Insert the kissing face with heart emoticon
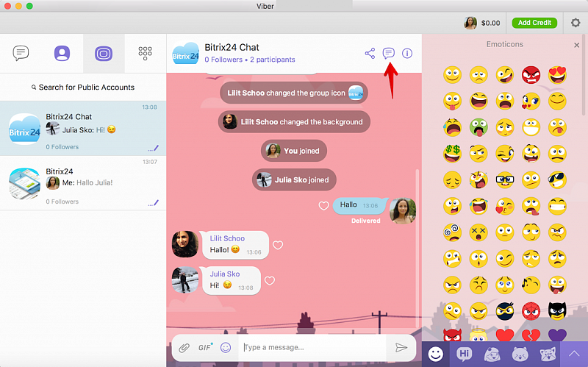Screen dimensions: 588x367 click(505, 207)
